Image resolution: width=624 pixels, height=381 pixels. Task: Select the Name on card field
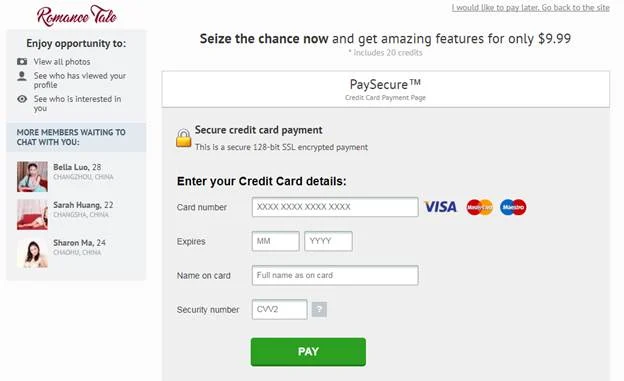pos(335,275)
